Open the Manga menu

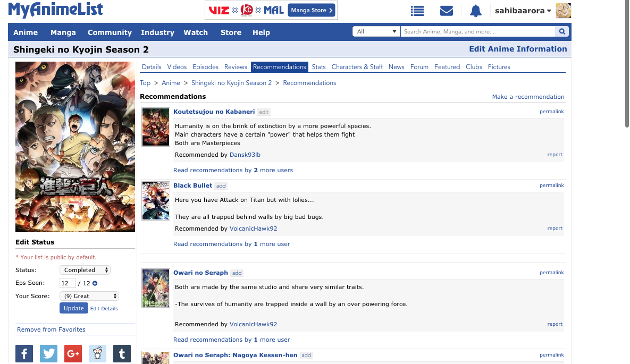click(x=63, y=32)
